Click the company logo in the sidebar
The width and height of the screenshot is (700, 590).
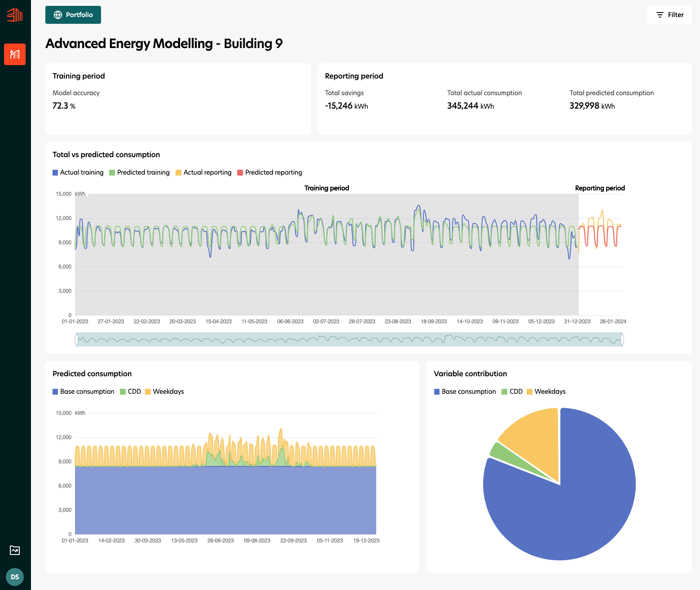coord(15,14)
